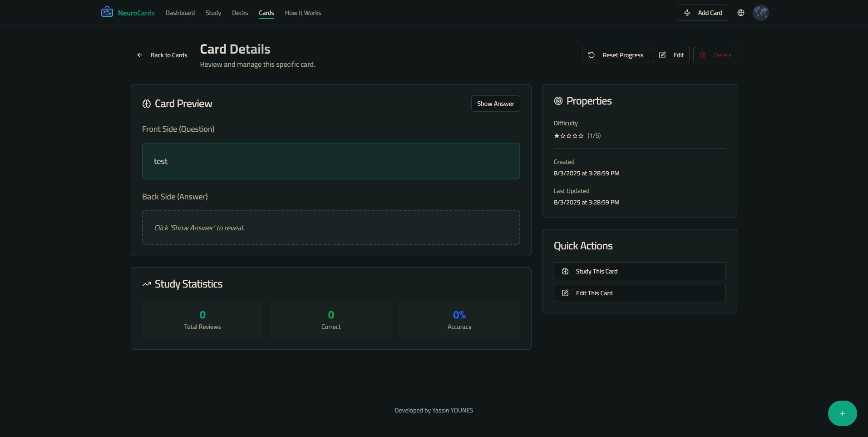This screenshot has width=868, height=437.
Task: Open the Dashboard nav item
Action: 180,13
